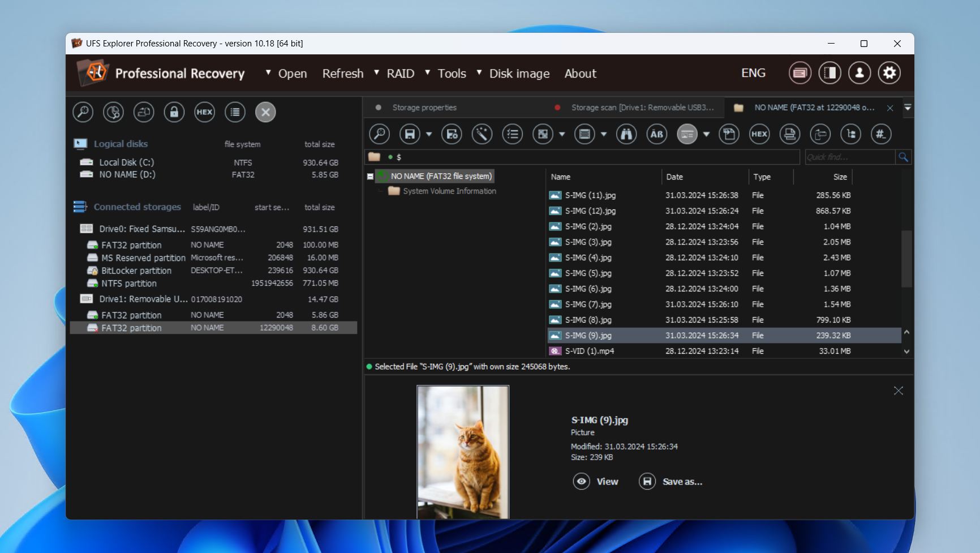Open the preview icon's dropdown arrow
Viewport: 980px width, 553px height.
click(x=706, y=134)
